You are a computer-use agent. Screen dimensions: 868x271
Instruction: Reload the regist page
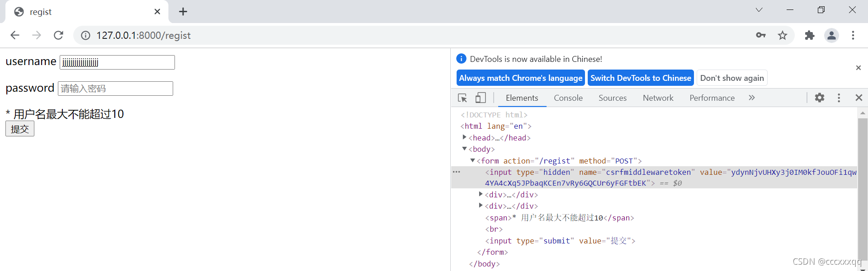58,35
